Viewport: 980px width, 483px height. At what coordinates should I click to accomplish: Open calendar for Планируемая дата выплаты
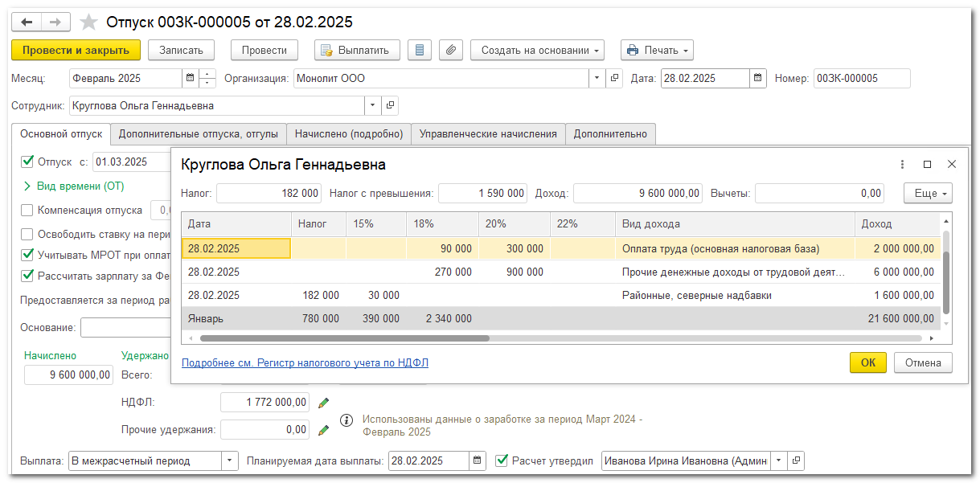(478, 460)
